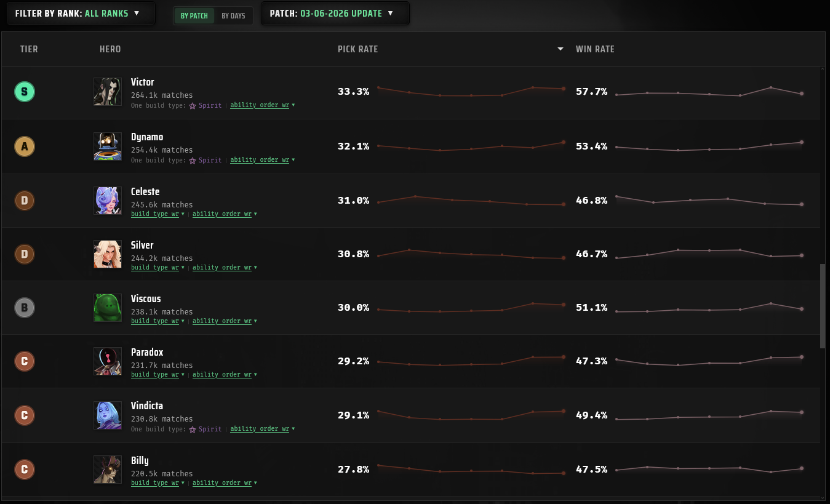The height and width of the screenshot is (504, 830).
Task: Click Victor's hero portrait
Action: coord(107,92)
